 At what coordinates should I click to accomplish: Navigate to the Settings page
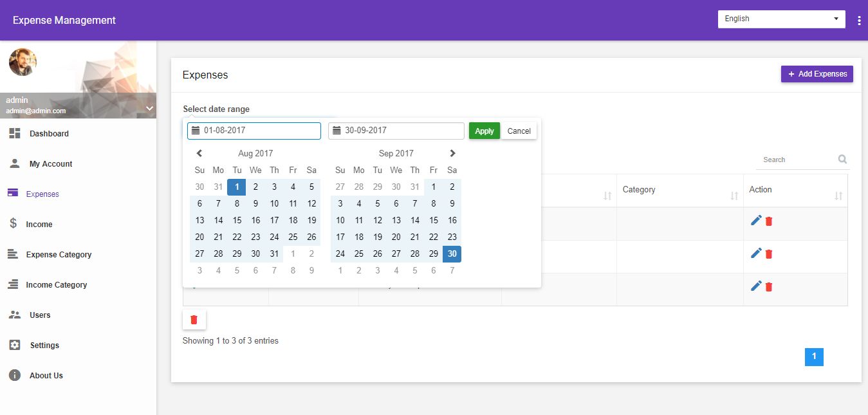click(x=44, y=346)
